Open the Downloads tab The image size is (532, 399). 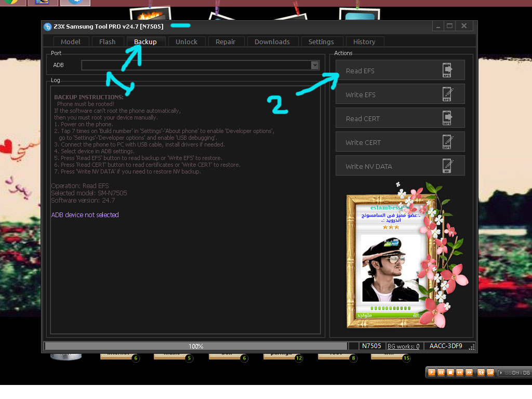click(272, 42)
